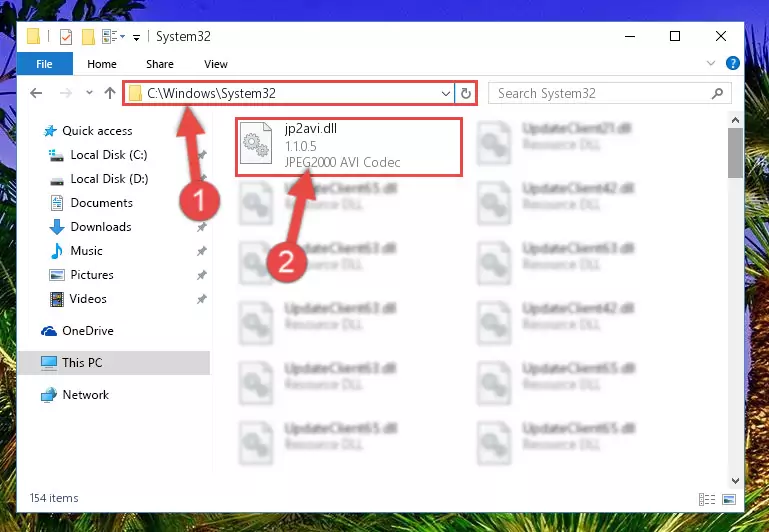Click the Pictures landscape icon in sidebar
The width and height of the screenshot is (769, 532).
point(57,275)
